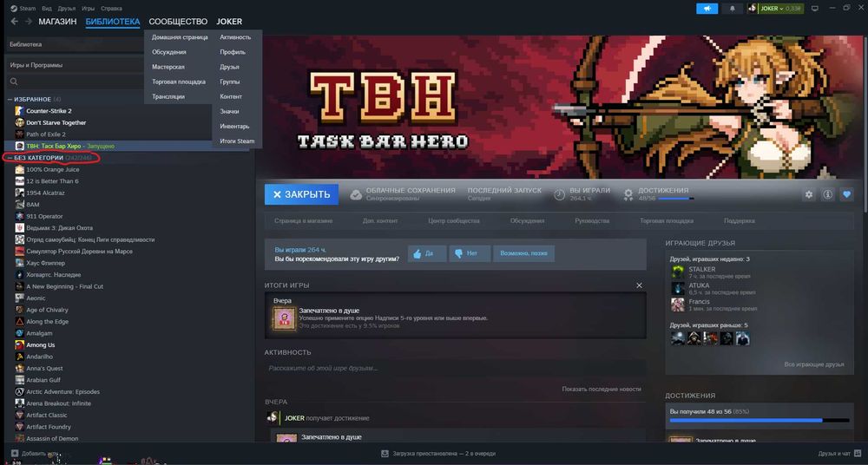Open the Игры menu
This screenshot has height=465, width=868.
pos(88,9)
